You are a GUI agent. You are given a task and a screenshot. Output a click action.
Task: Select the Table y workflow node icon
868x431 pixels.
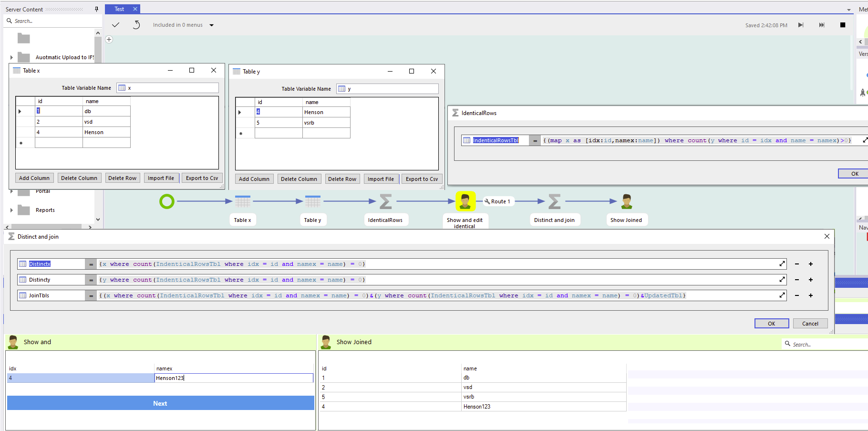click(x=312, y=201)
